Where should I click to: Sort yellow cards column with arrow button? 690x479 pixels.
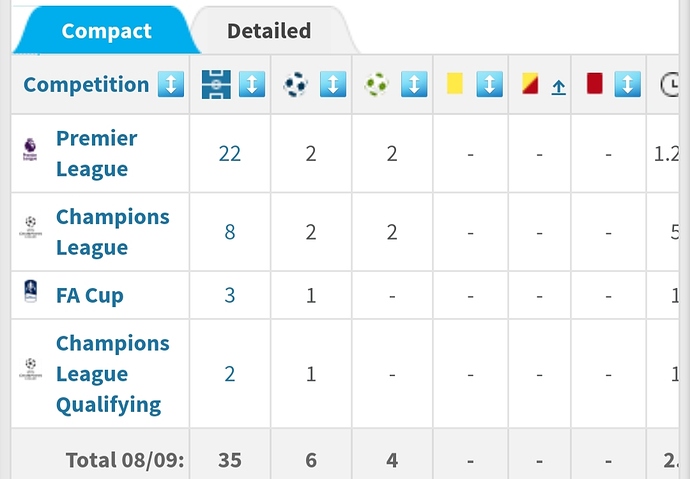490,84
